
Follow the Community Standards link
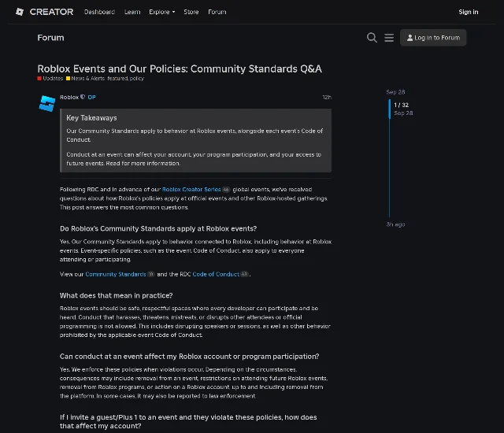click(116, 274)
